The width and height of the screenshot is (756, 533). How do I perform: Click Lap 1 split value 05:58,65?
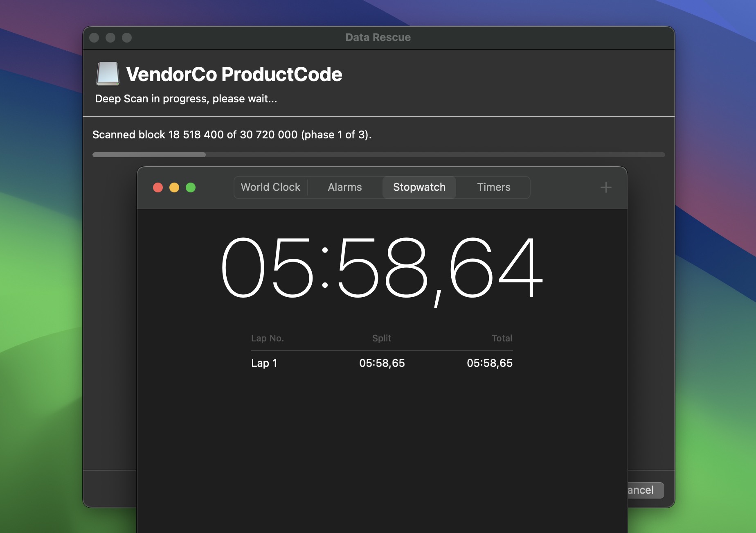click(382, 363)
